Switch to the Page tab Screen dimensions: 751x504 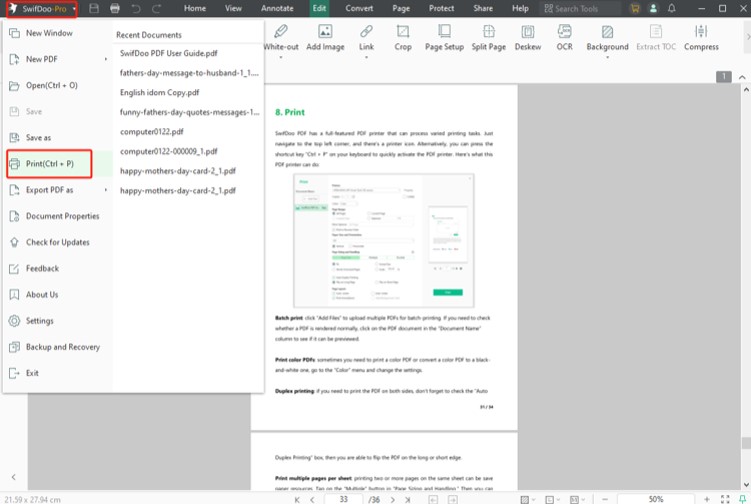(x=401, y=8)
